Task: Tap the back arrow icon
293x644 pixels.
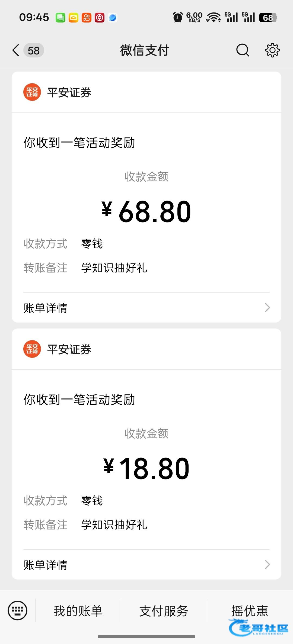Action: coord(16,50)
